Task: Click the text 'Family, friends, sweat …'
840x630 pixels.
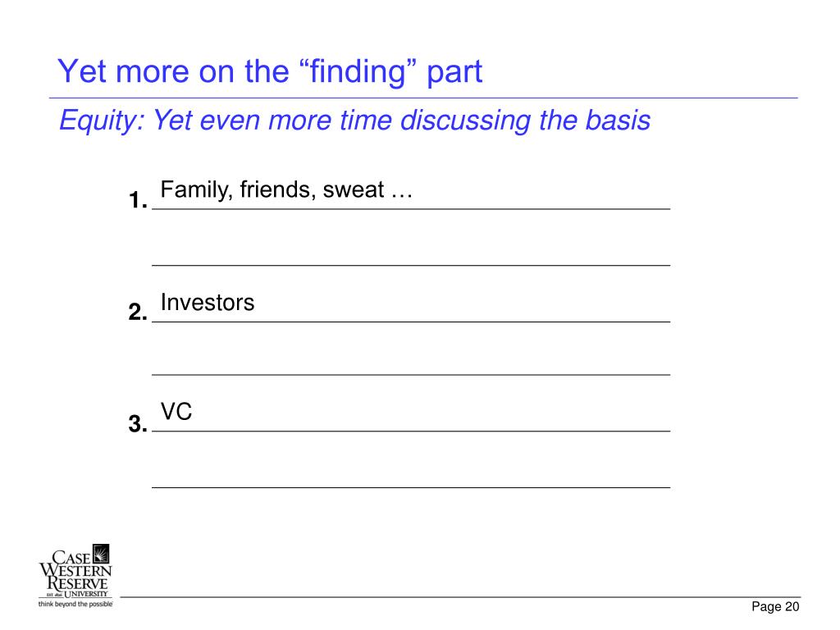Action: (286, 190)
